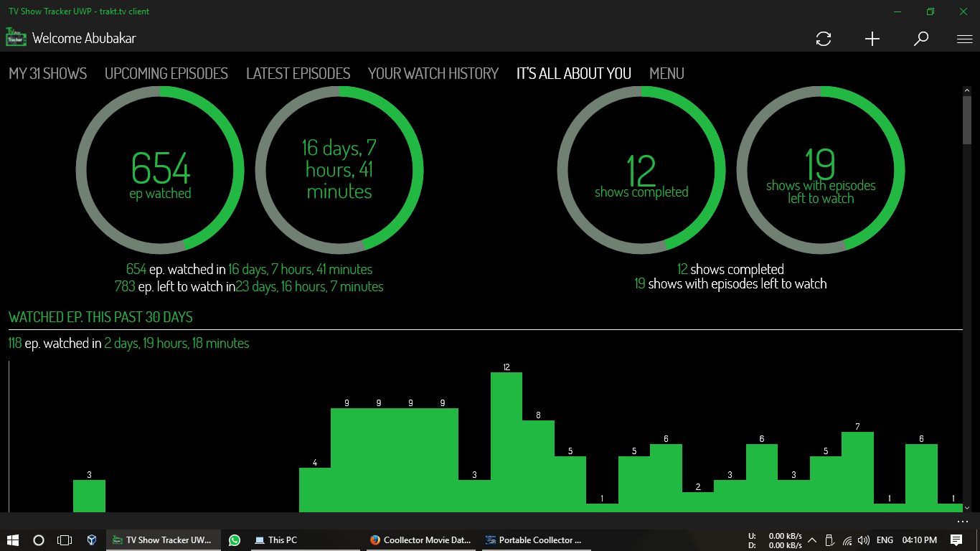Open Task View from the taskbar
Screen dimensions: 980x551
(x=65, y=540)
